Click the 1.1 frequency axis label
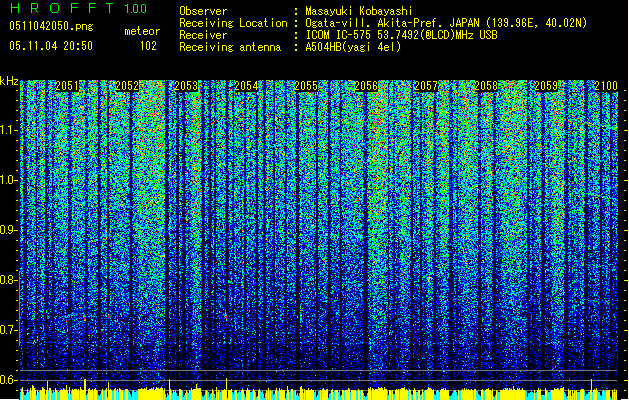629x400 pixels. pos(9,130)
